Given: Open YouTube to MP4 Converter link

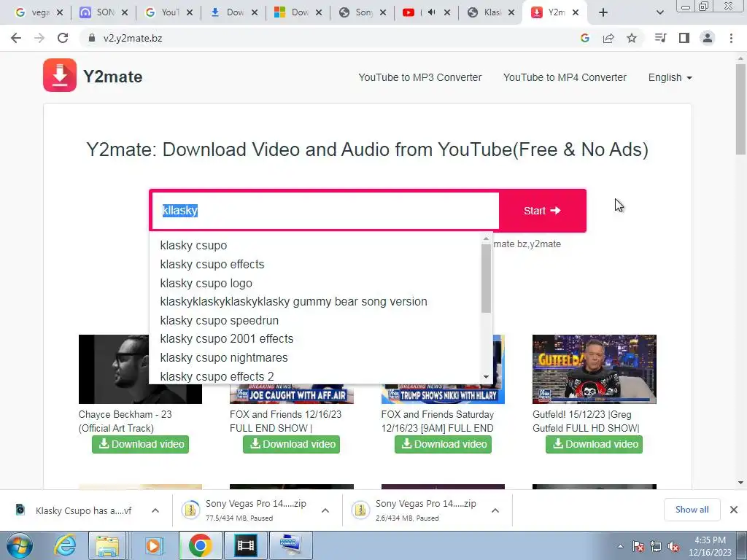Looking at the screenshot, I should coord(565,77).
